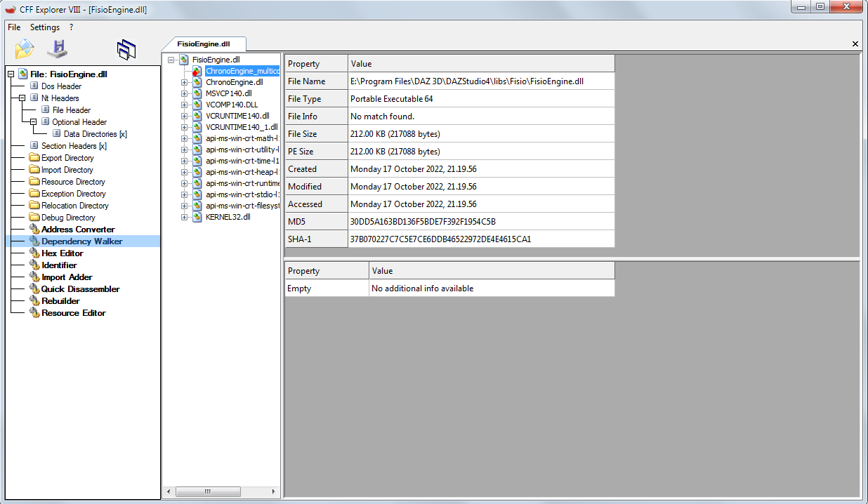Open the Settings menu
868x504 pixels.
click(45, 27)
